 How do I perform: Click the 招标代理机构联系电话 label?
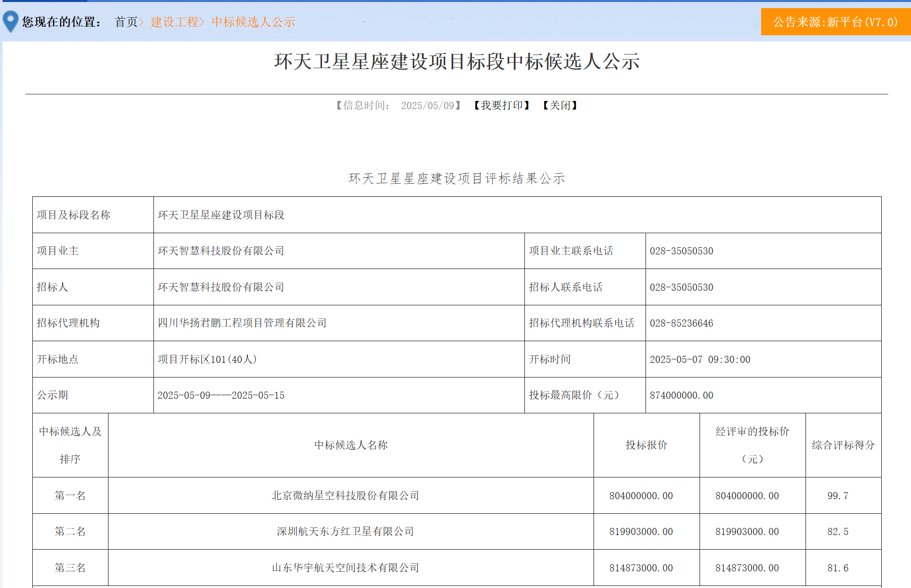pyautogui.click(x=581, y=323)
